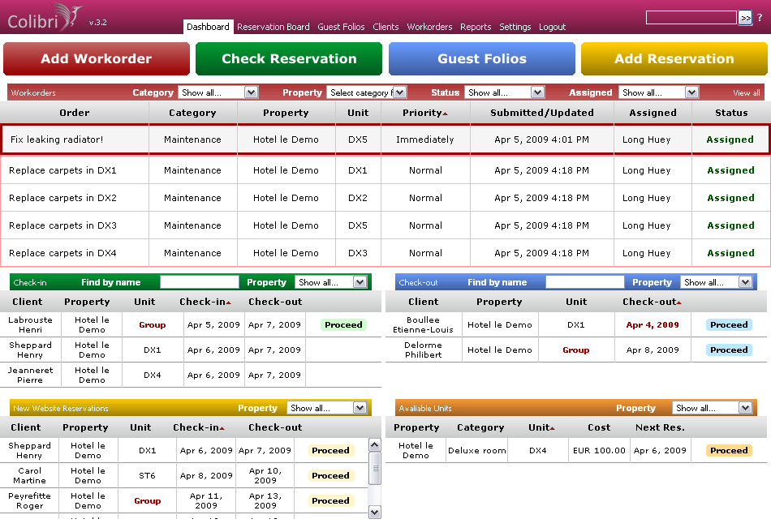The image size is (771, 532).
Task: Open Replace carpets in DX2 workorder
Action: pyautogui.click(x=62, y=198)
